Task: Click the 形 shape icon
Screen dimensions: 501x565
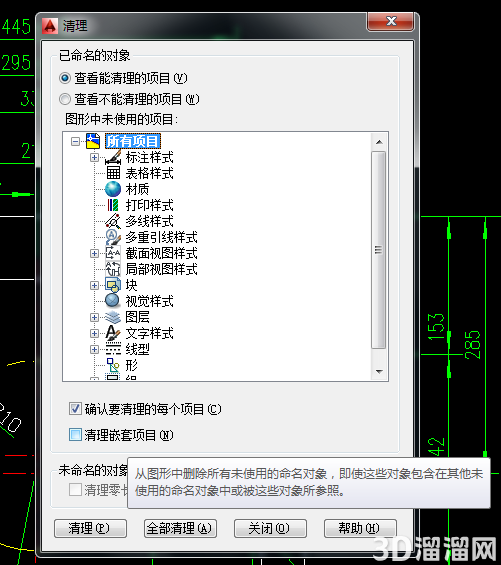Action: [113, 365]
